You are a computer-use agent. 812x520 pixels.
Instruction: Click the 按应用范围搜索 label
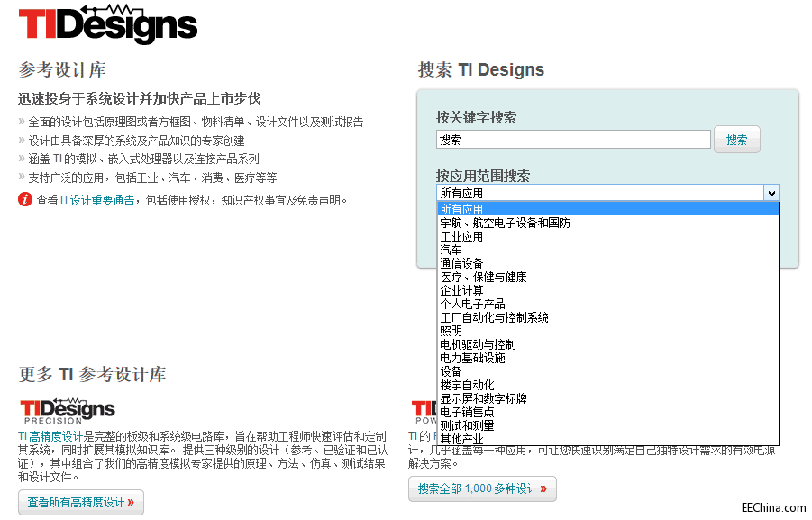point(483,176)
